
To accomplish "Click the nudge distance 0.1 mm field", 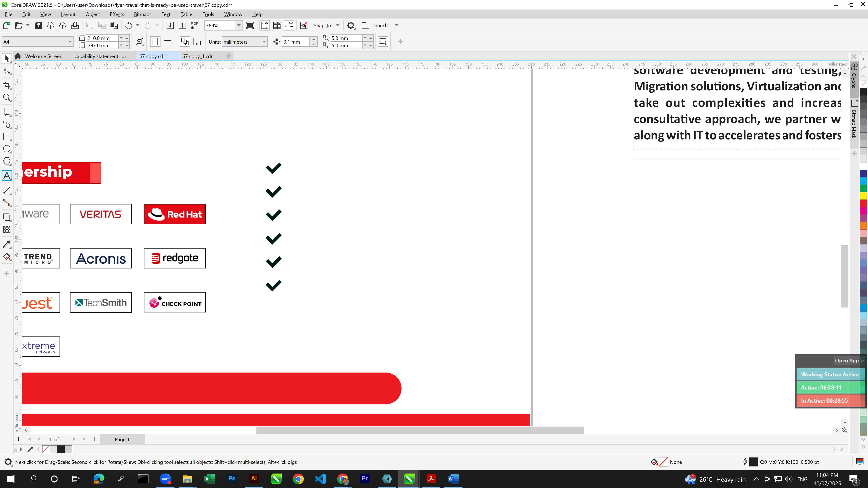I will (x=295, y=42).
